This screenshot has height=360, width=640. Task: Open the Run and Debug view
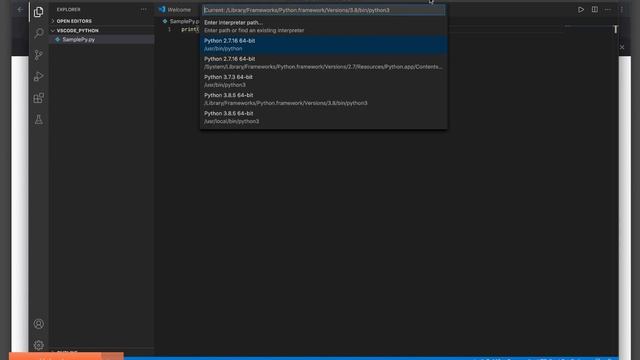[39, 76]
